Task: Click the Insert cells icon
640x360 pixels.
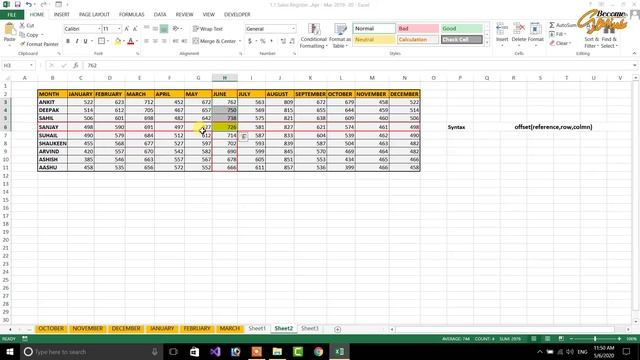Action: (502, 29)
